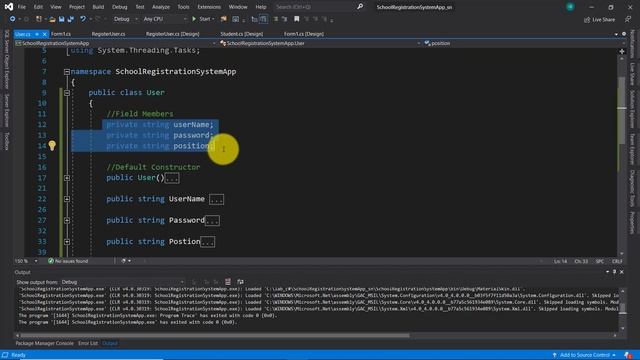Switch to Form1.cs [Design] tab
Image resolution: width=640 pixels, height=360 pixels.
304,34
